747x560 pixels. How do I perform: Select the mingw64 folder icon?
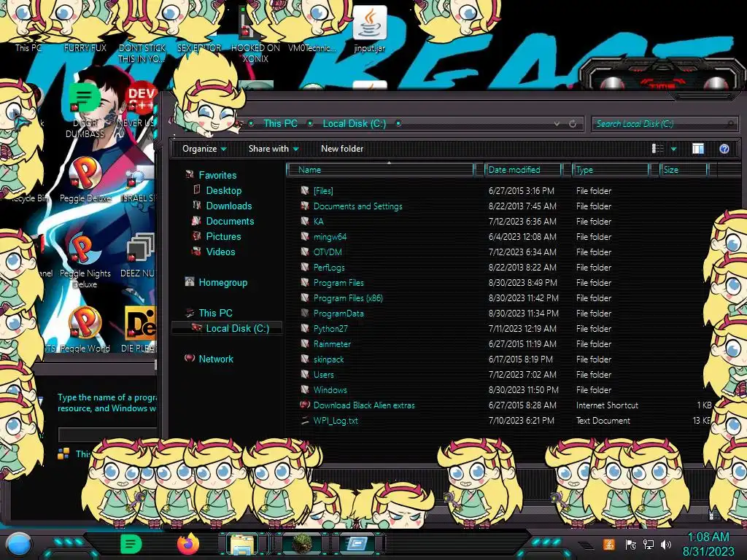tap(305, 237)
